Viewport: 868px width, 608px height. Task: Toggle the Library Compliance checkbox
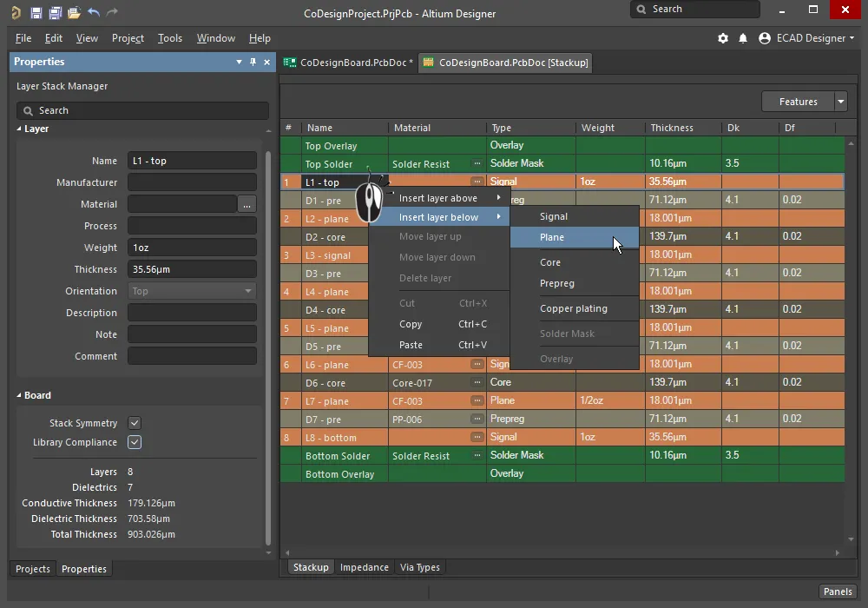135,442
